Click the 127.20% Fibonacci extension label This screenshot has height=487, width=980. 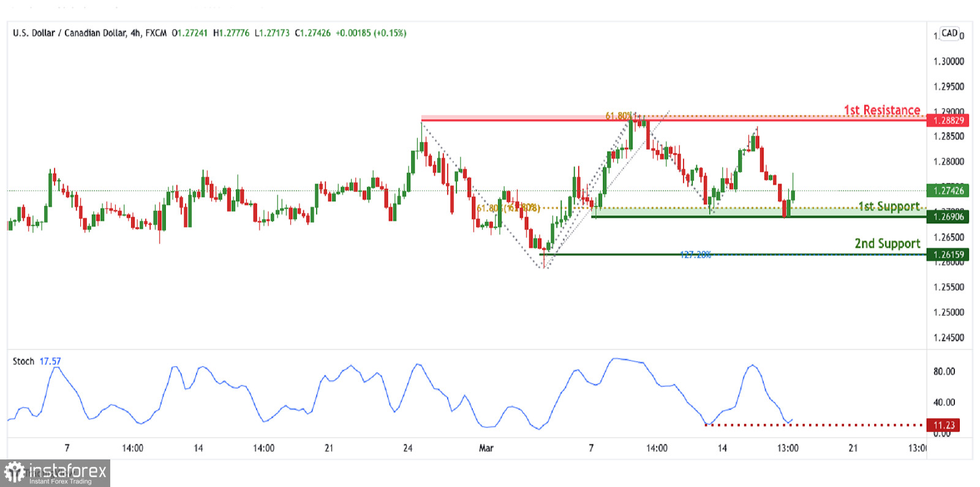point(695,255)
